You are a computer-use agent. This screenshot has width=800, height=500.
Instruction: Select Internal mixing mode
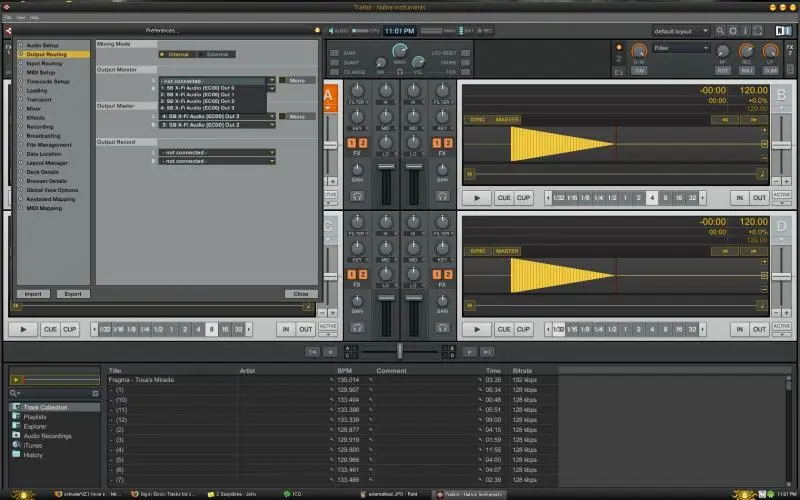(x=177, y=53)
